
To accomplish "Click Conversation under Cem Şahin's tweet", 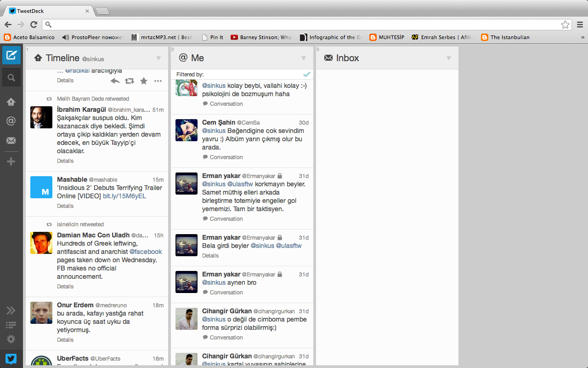I will click(226, 157).
